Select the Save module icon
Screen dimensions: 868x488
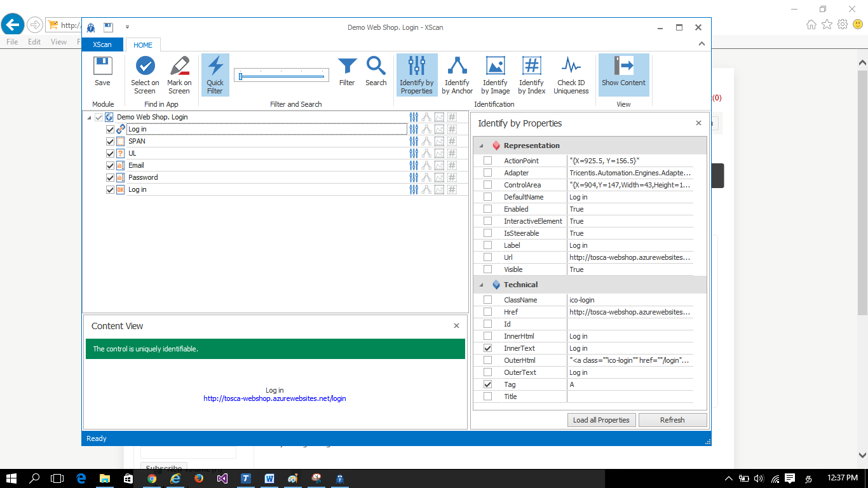point(102,74)
